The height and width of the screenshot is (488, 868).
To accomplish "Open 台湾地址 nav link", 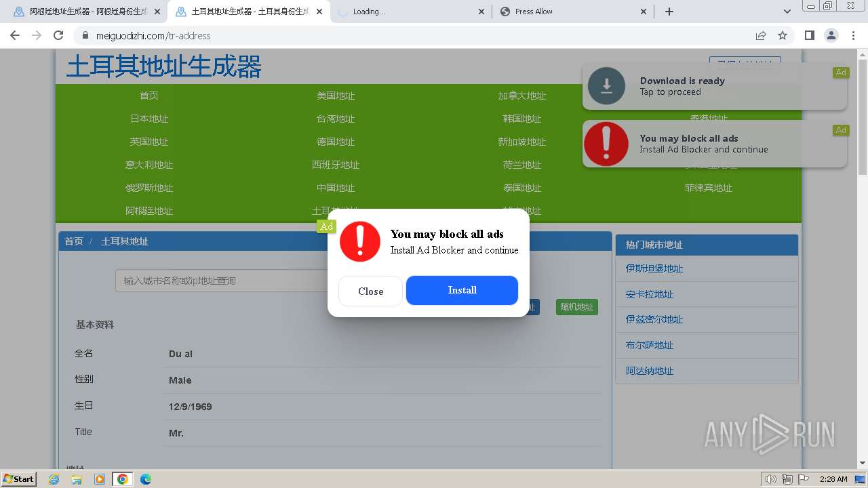I will pyautogui.click(x=336, y=119).
